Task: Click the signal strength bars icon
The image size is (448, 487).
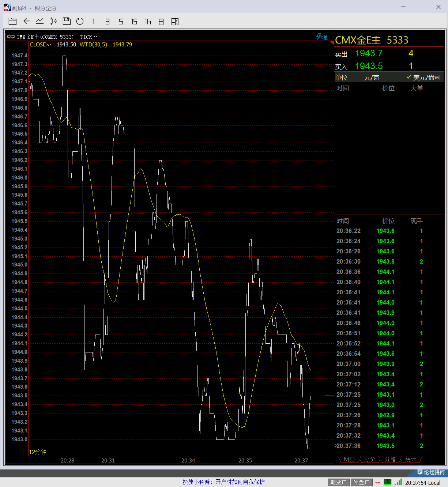Action: (x=398, y=482)
